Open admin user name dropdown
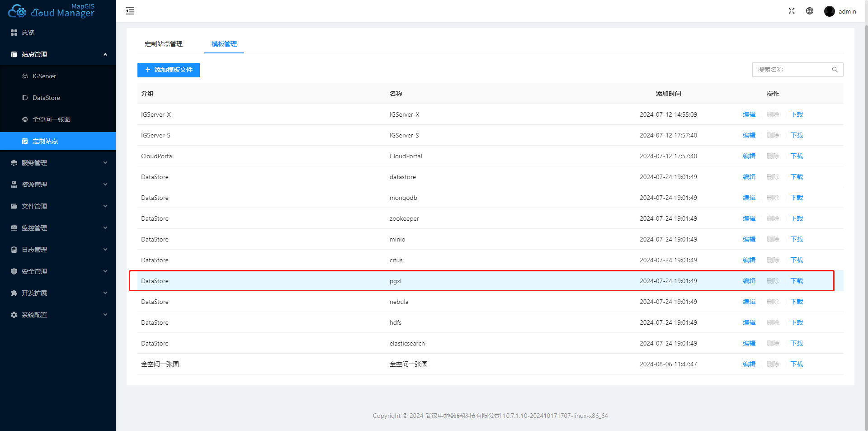Image resolution: width=868 pixels, height=431 pixels. coord(847,11)
